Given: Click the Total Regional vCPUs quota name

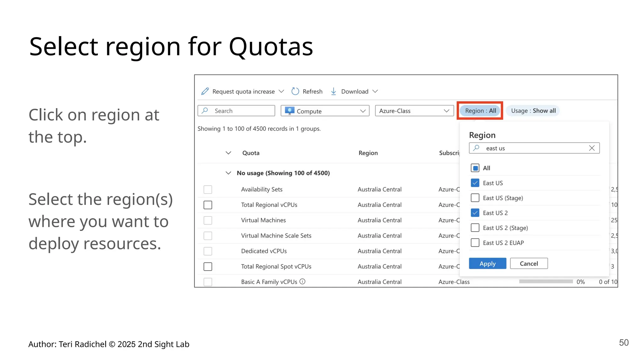Looking at the screenshot, I should pyautogui.click(x=269, y=205).
